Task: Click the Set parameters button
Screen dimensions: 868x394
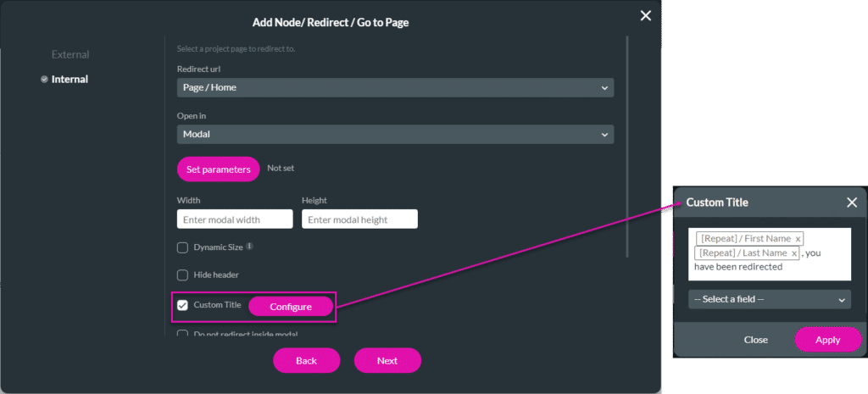Action: click(x=218, y=169)
